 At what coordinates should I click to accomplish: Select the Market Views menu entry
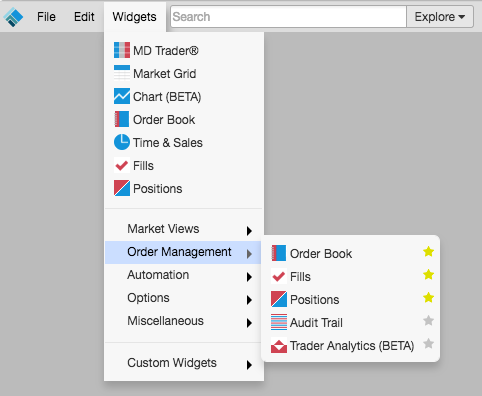coord(184,229)
